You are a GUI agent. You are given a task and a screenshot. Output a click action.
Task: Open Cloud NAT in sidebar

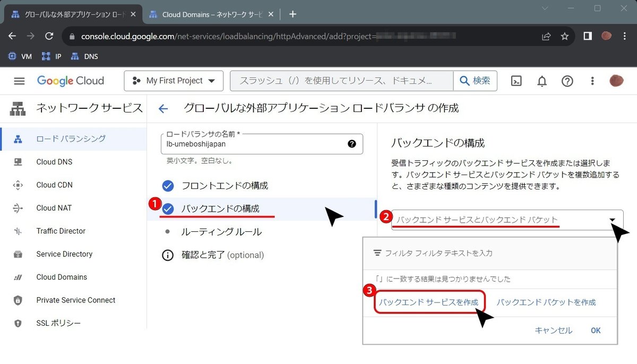73,208
